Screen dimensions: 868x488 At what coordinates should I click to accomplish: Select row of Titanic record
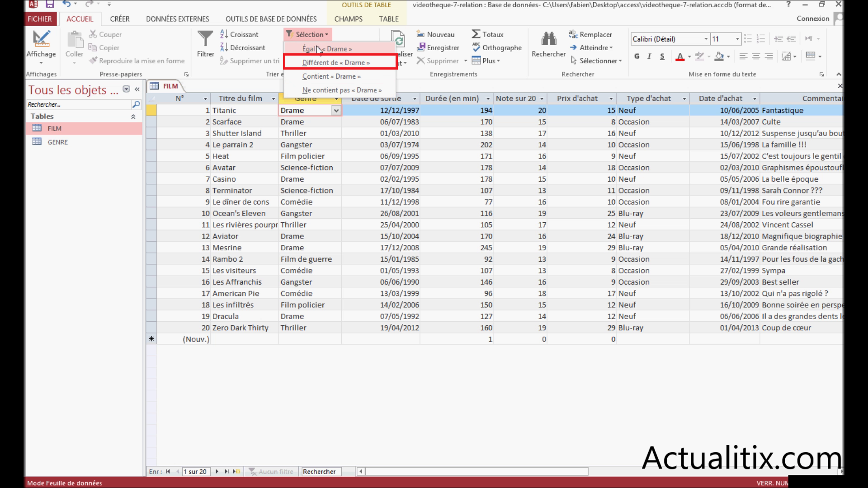point(151,110)
